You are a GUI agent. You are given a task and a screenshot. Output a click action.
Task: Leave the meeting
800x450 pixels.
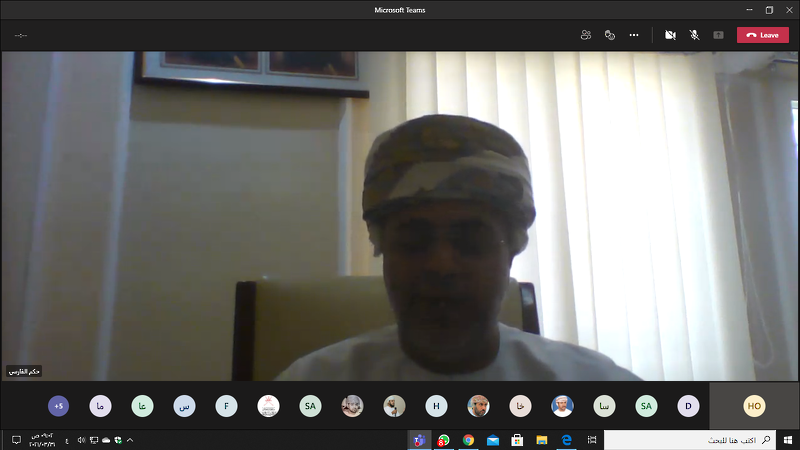(x=762, y=35)
